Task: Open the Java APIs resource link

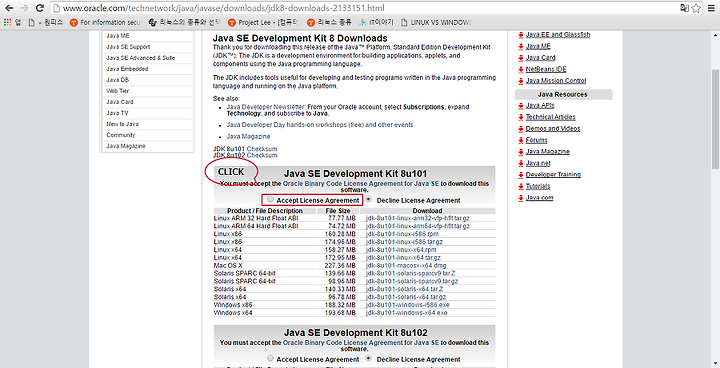Action: pyautogui.click(x=540, y=106)
